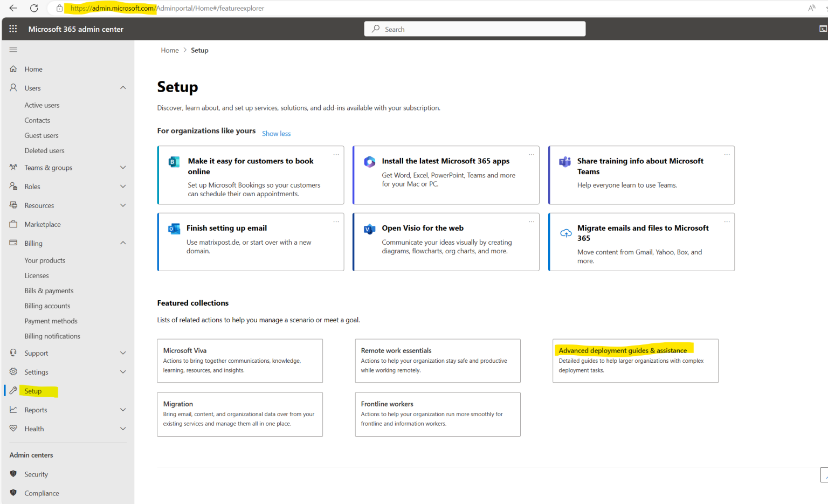The height and width of the screenshot is (504, 828).
Task: Reload the page with the refresh icon
Action: (x=34, y=8)
